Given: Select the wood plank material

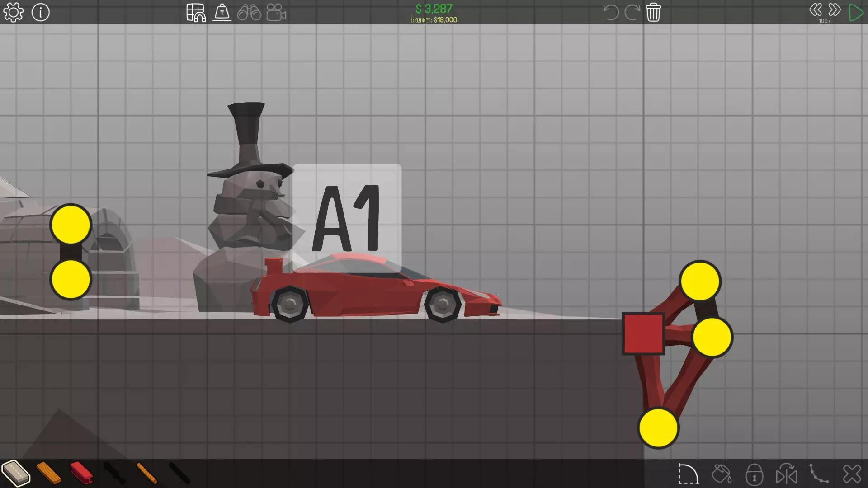Looking at the screenshot, I should tap(48, 473).
